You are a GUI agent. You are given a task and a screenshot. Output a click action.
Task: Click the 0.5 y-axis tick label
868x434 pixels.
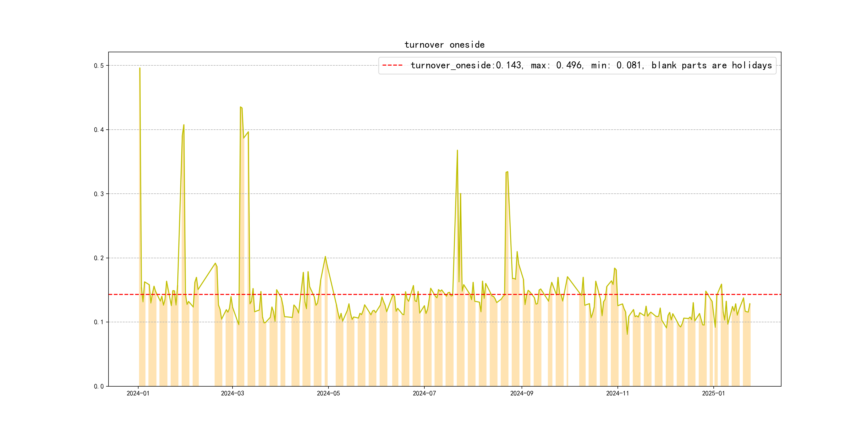99,66
